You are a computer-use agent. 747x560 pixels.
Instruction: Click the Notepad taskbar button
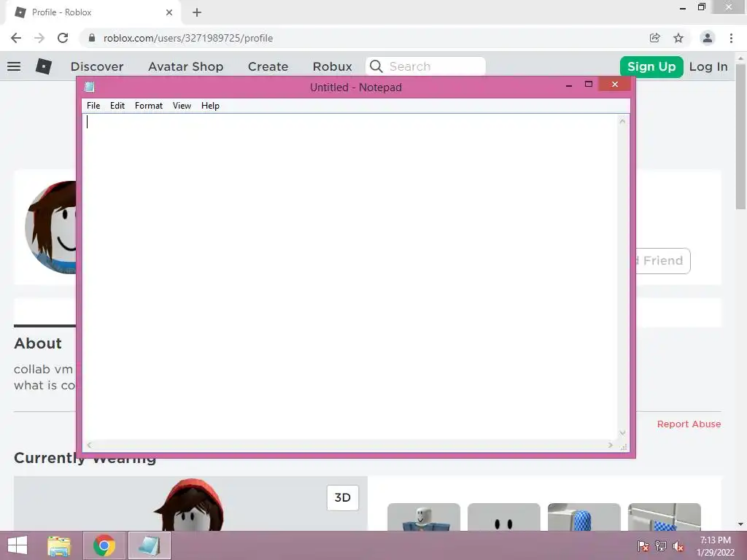pyautogui.click(x=149, y=545)
